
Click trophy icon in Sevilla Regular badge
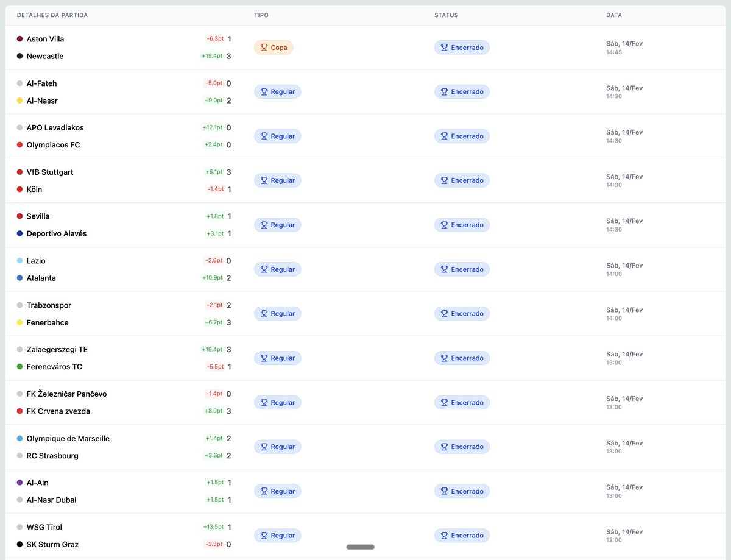(x=264, y=225)
